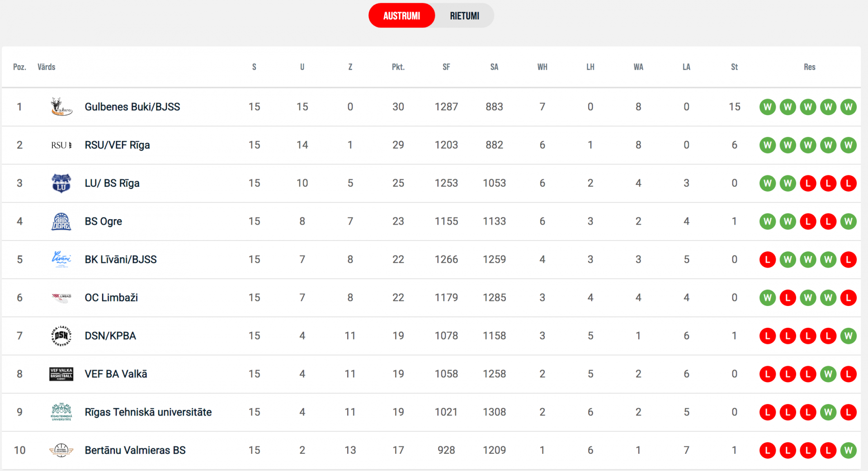Click the LU/ BS Rīga shield logo

[61, 183]
